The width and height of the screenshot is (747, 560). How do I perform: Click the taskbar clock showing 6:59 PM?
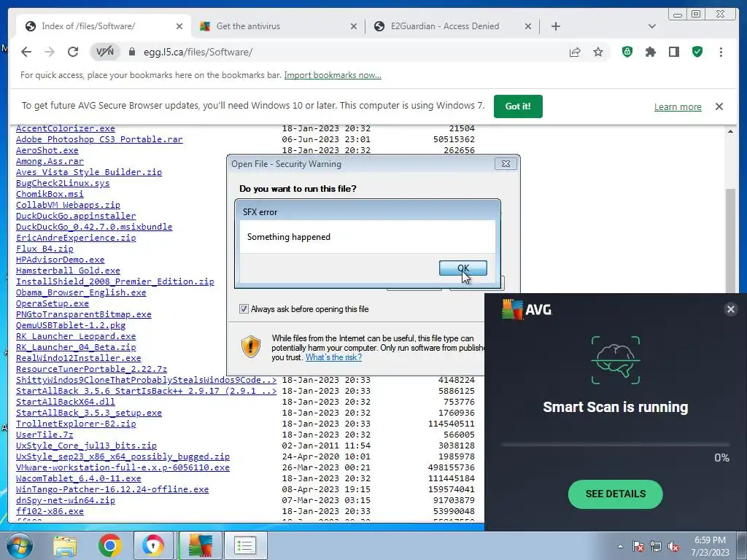coord(710,546)
